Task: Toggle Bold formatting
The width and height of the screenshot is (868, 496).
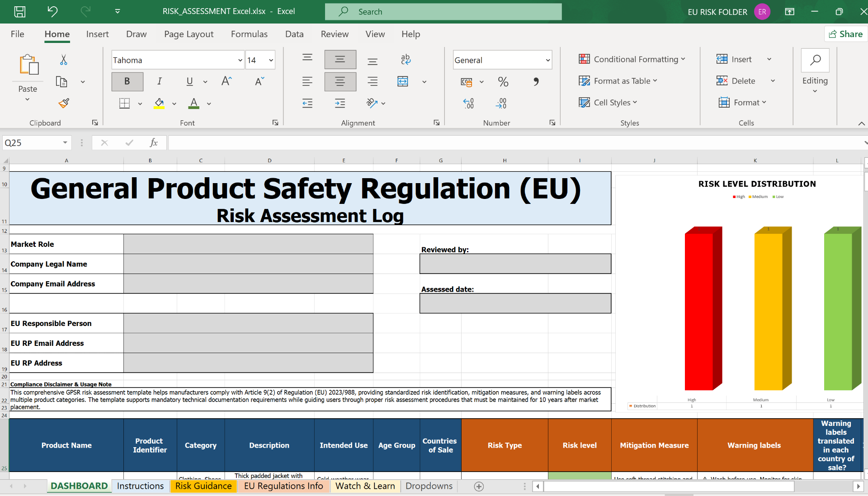Action: pos(127,81)
